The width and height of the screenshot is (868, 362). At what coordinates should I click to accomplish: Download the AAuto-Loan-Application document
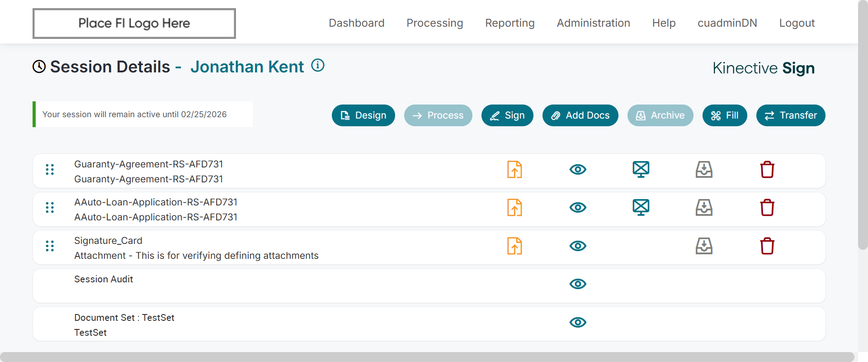[704, 208]
